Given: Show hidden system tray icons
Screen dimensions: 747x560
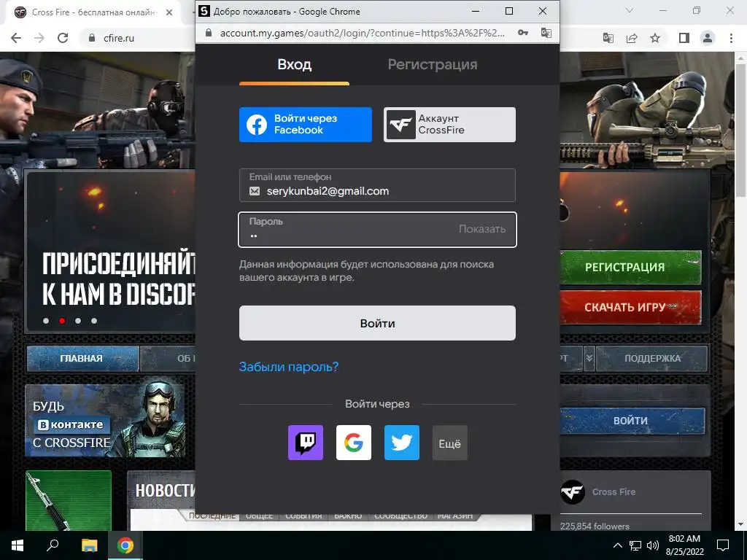Looking at the screenshot, I should pyautogui.click(x=617, y=545).
